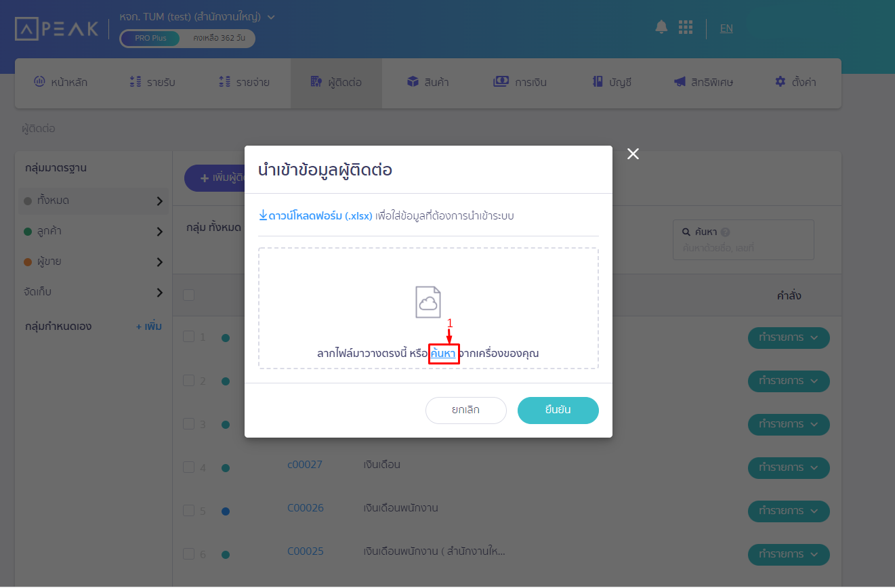Check the row 2 checkbox
895x588 pixels.
pos(189,380)
